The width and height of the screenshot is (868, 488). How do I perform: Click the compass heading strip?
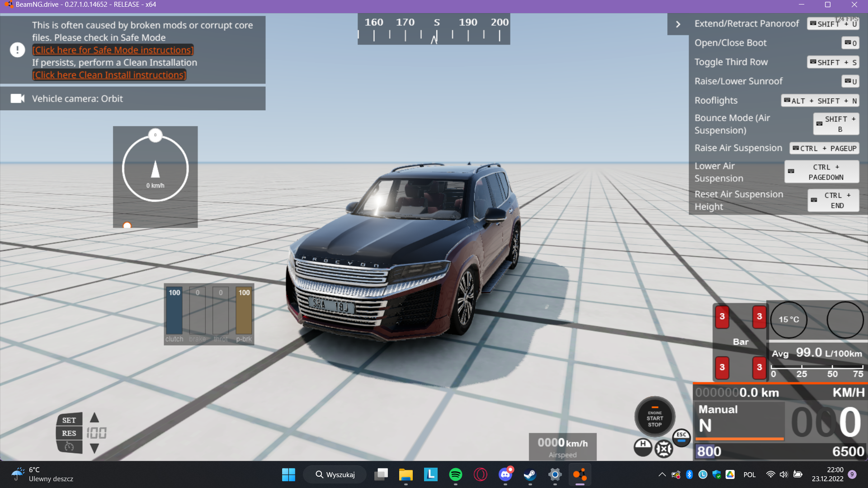434,29
